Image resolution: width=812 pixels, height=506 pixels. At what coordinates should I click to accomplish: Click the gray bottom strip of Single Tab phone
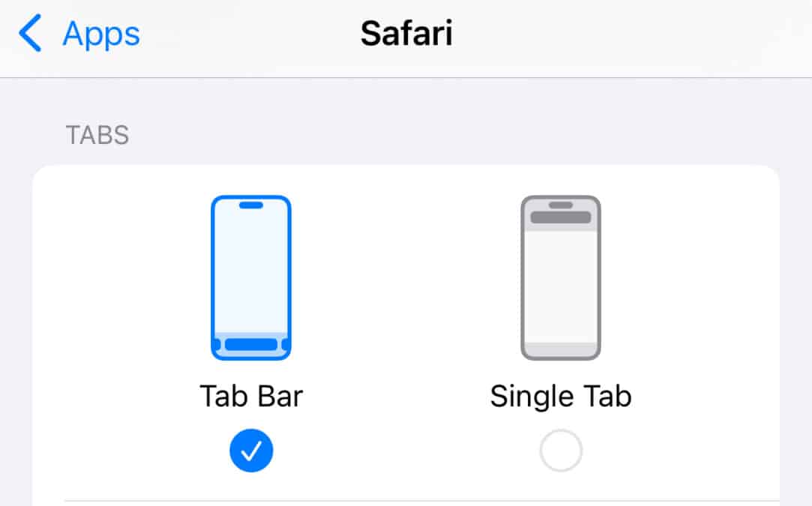(561, 349)
